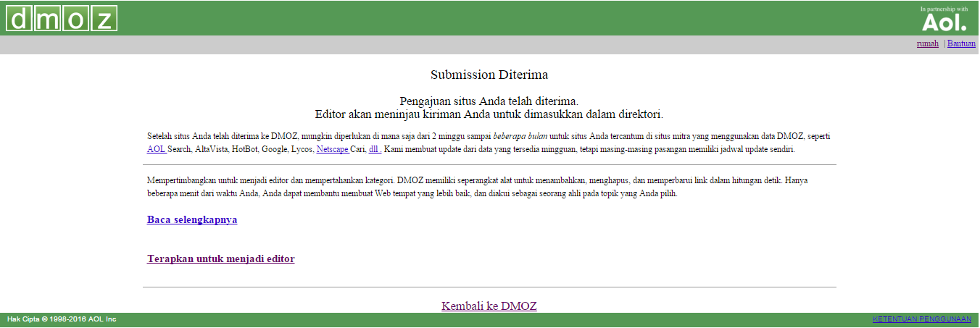This screenshot has width=980, height=328.
Task: Open Ketentuan Penggunaan footer link
Action: [x=922, y=319]
